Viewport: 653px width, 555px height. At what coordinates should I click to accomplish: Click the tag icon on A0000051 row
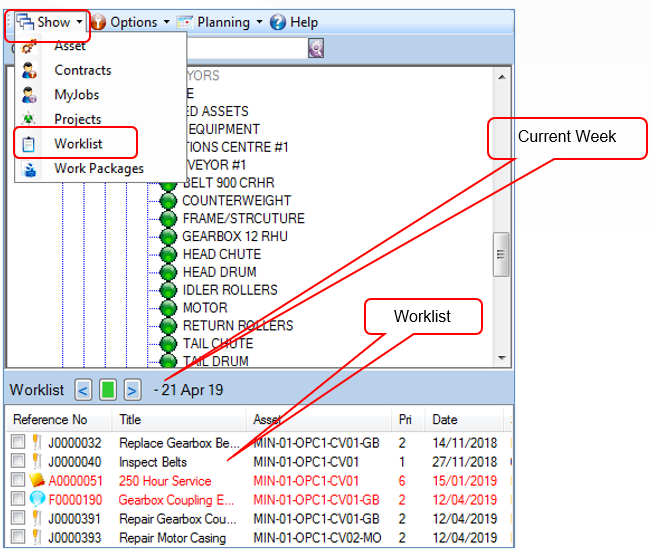pyautogui.click(x=37, y=480)
